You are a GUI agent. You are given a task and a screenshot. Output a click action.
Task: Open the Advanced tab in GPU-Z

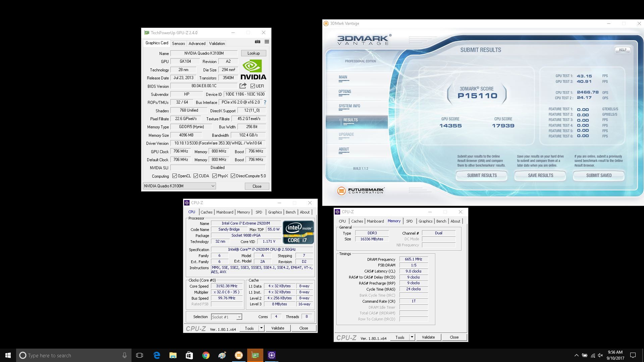tap(197, 44)
